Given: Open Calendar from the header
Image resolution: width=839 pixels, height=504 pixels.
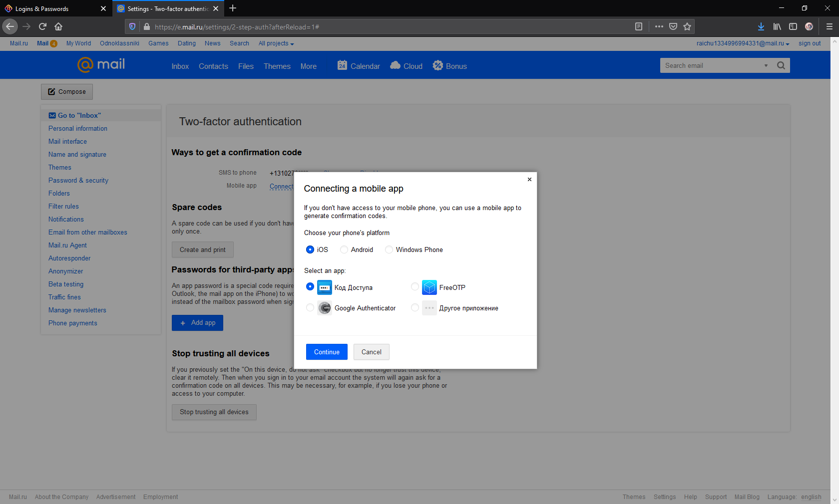Looking at the screenshot, I should (359, 65).
